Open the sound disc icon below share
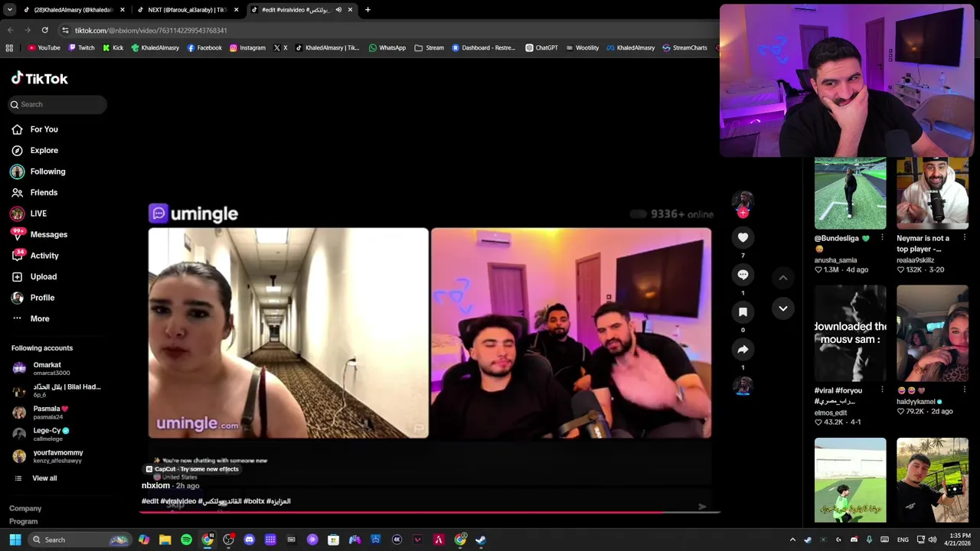980x551 pixels. coord(743,386)
